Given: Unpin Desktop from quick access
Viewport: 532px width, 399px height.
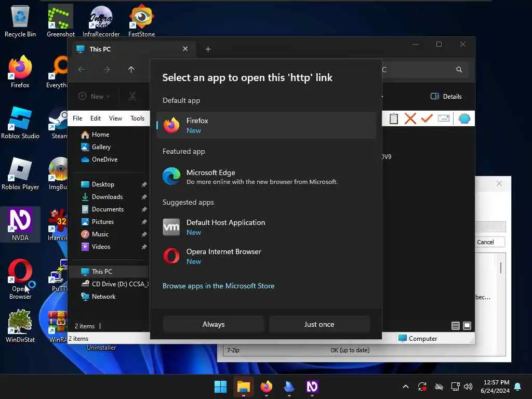Looking at the screenshot, I should 144,184.
